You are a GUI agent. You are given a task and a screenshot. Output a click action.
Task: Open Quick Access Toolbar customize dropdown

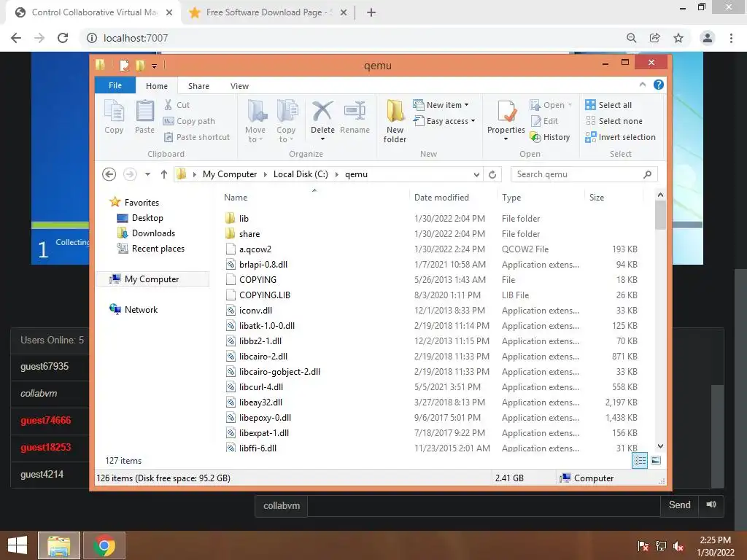[x=155, y=66]
